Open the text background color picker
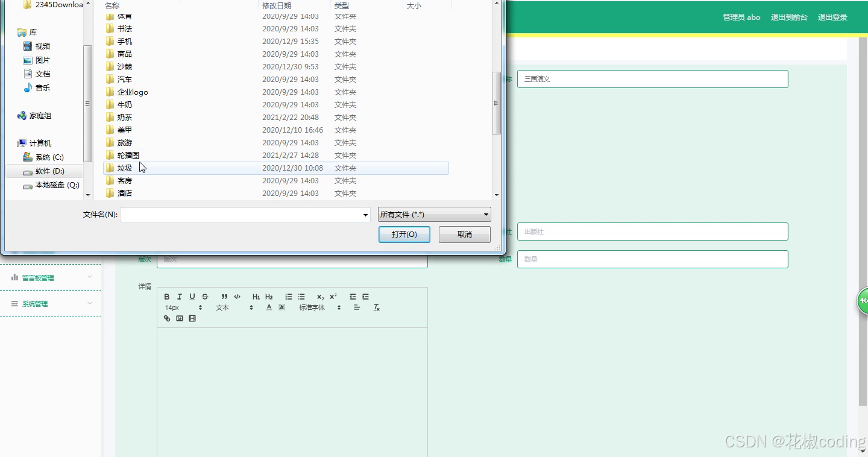This screenshot has height=457, width=868. click(x=281, y=307)
